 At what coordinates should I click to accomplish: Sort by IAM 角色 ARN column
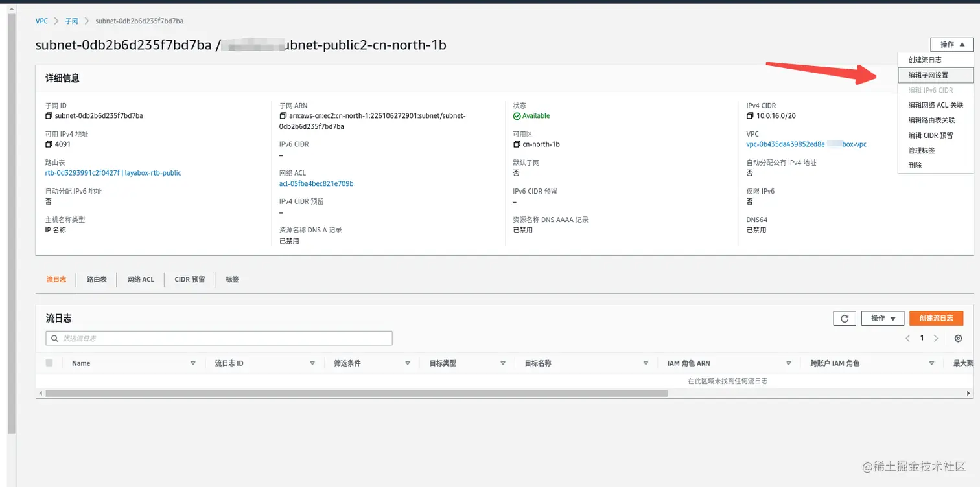click(789, 363)
